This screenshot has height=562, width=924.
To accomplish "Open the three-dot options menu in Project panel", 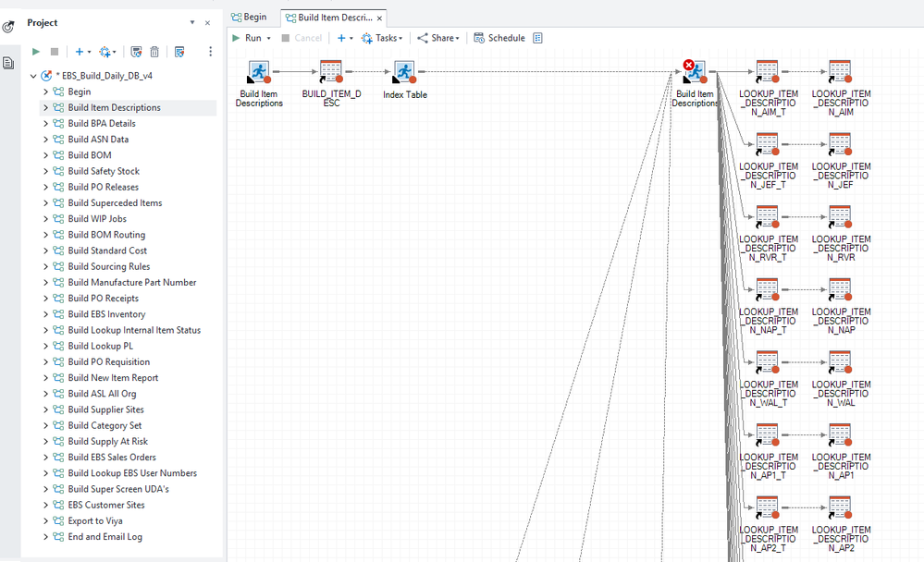I will [210, 52].
